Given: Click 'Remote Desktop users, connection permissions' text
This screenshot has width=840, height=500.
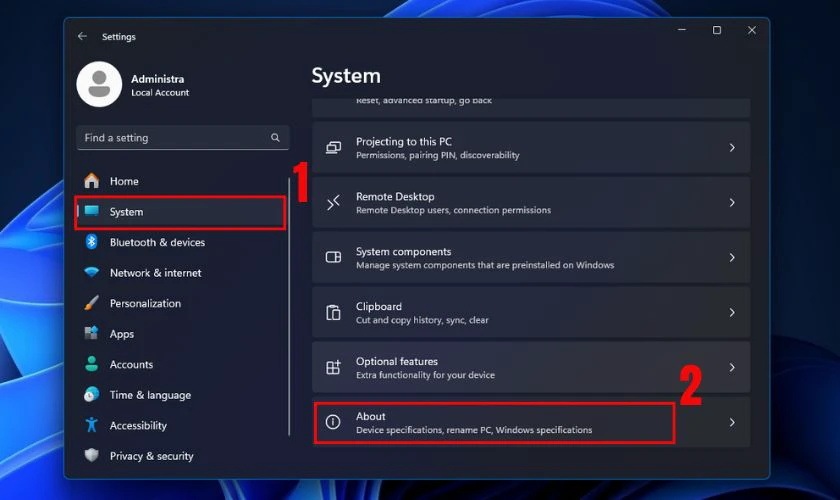Looking at the screenshot, I should coord(453,210).
